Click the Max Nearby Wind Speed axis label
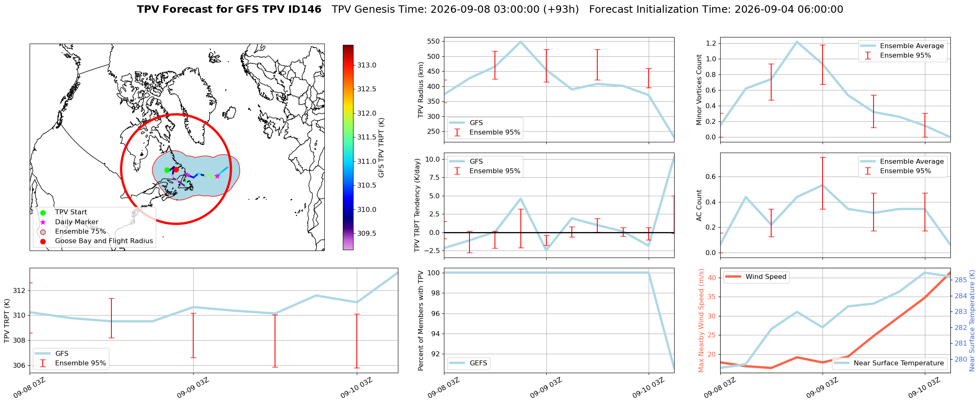The width and height of the screenshot is (980, 404). pos(701,320)
